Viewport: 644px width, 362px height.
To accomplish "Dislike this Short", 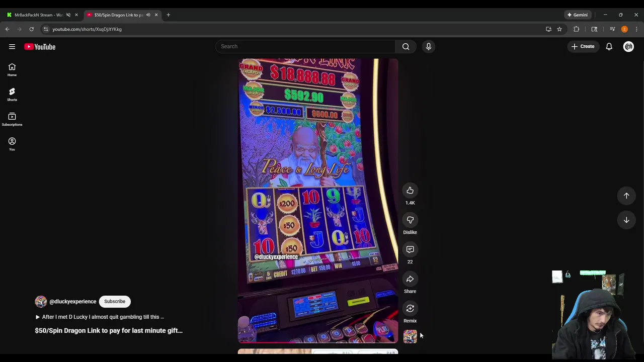I will (410, 220).
